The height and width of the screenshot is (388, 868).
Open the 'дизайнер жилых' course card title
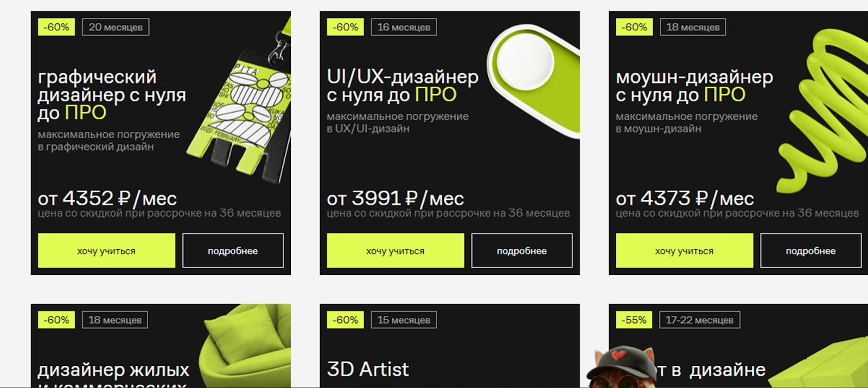[x=113, y=370]
